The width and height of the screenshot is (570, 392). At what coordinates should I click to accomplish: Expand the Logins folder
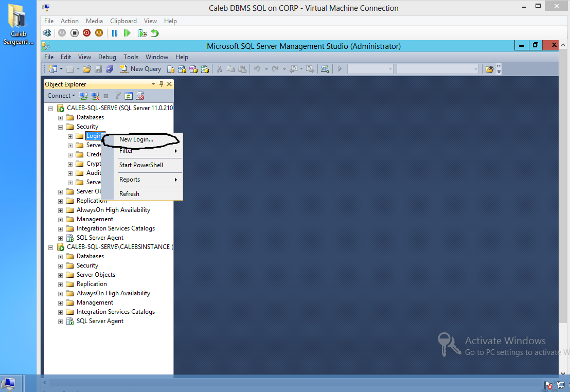[70, 136]
